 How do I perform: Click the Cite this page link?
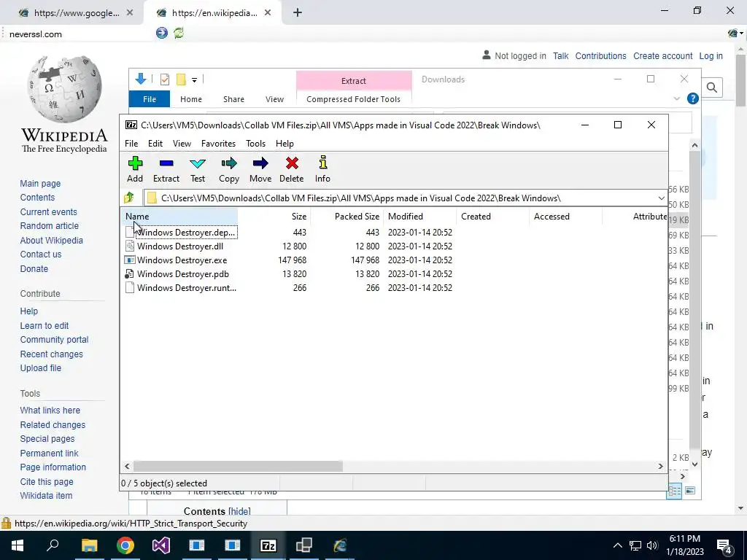tap(47, 481)
